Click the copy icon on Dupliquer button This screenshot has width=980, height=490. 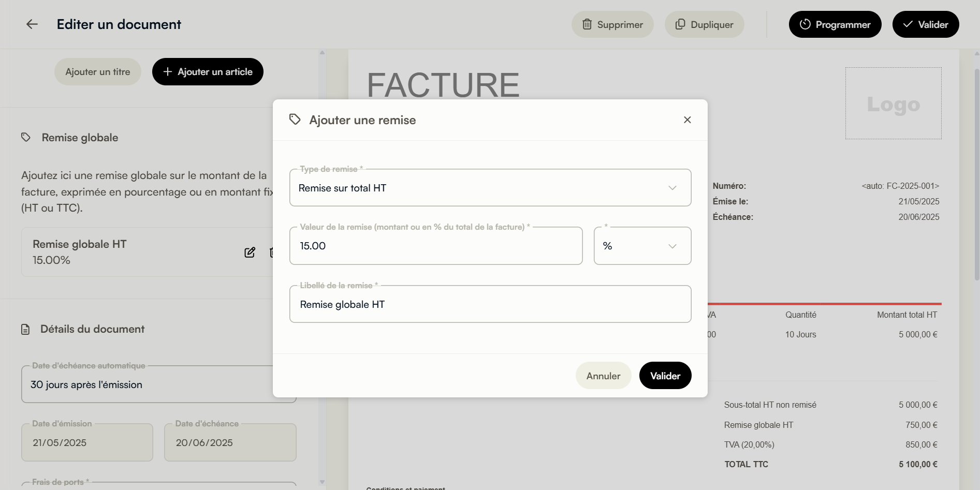680,24
